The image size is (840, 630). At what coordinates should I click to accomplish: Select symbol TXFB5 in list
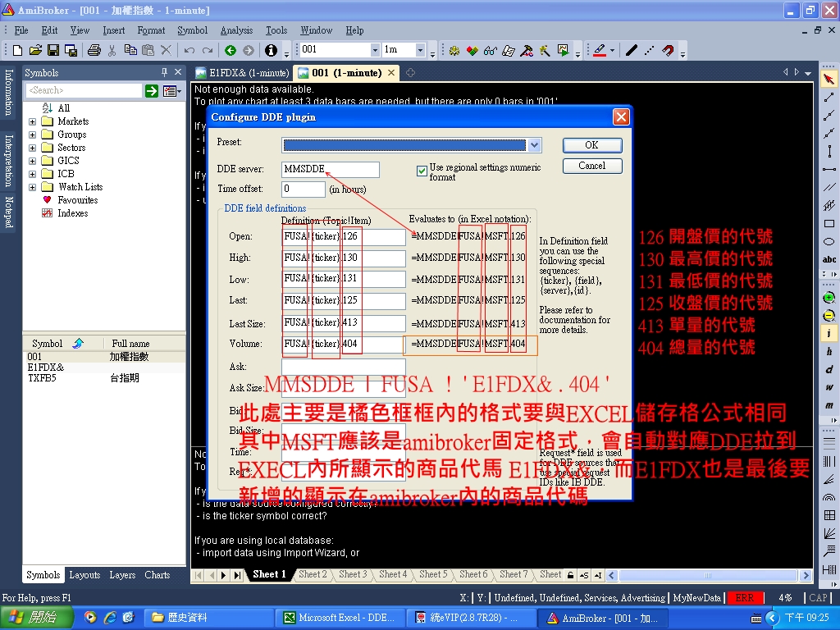104,377
